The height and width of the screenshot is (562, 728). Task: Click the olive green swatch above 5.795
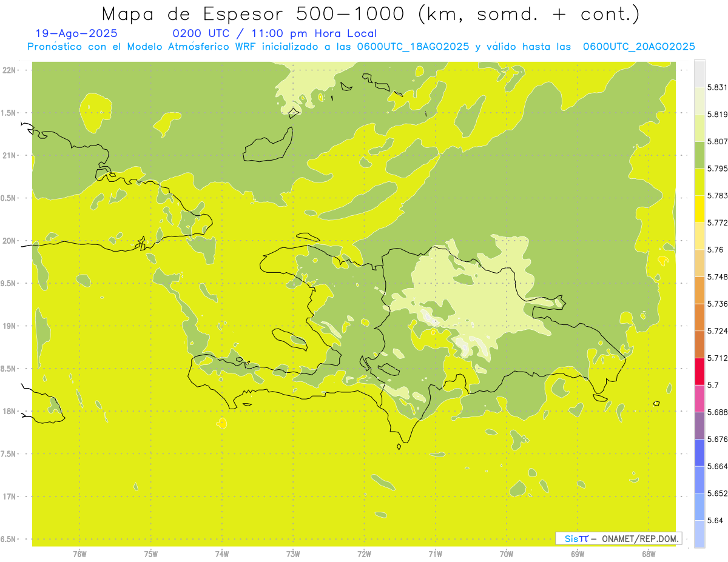tap(699, 155)
